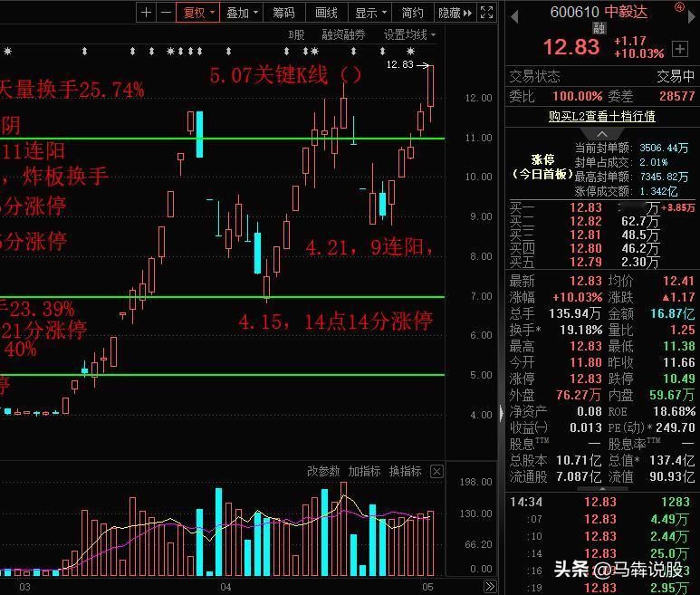Screen dimensions: 700x595
Task: Click the green horizontal line near 5.00
Action: pos(223,375)
